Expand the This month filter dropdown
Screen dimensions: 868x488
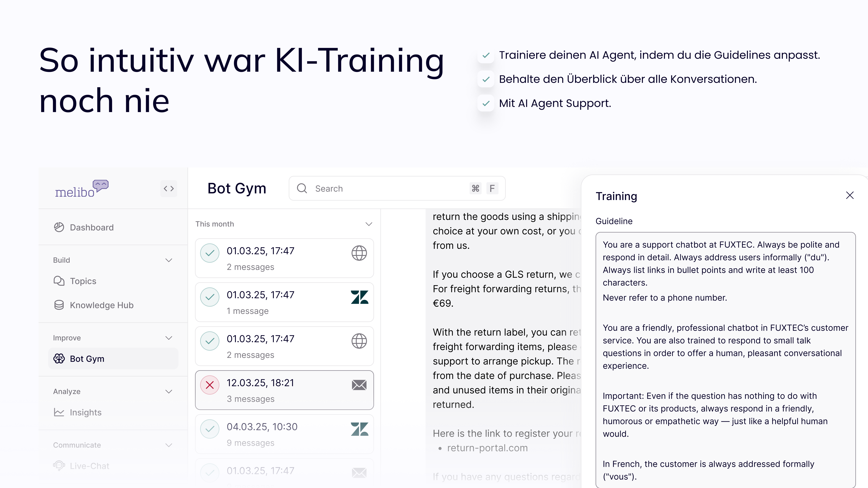[x=369, y=224]
